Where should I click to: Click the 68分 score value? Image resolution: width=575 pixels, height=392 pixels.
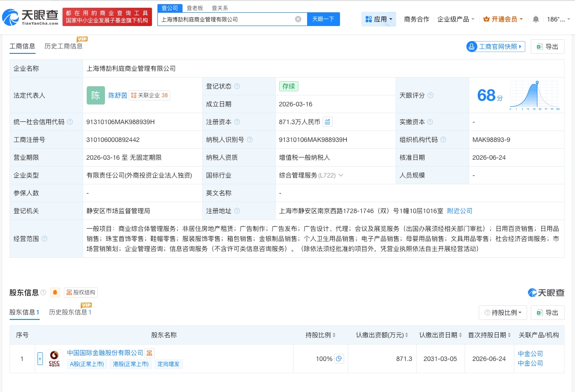click(x=490, y=95)
